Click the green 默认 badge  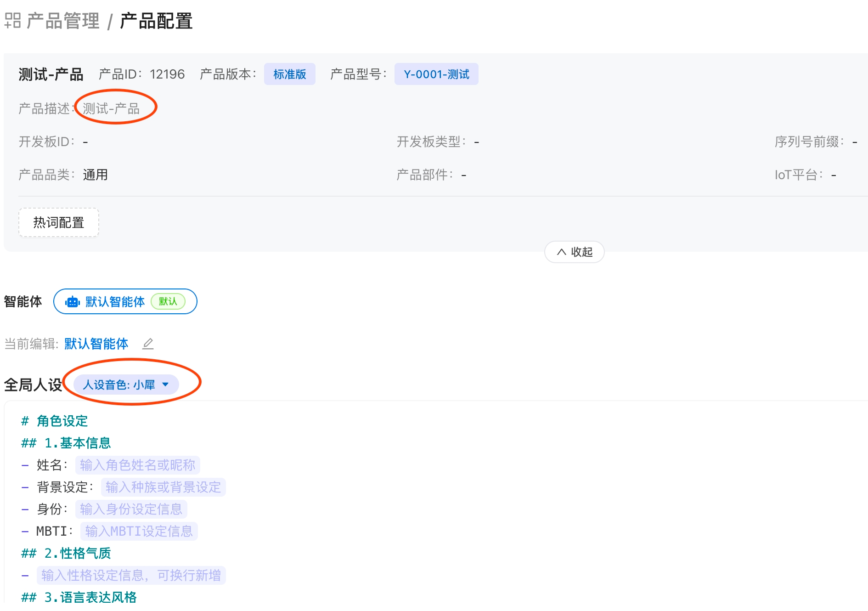(x=168, y=301)
